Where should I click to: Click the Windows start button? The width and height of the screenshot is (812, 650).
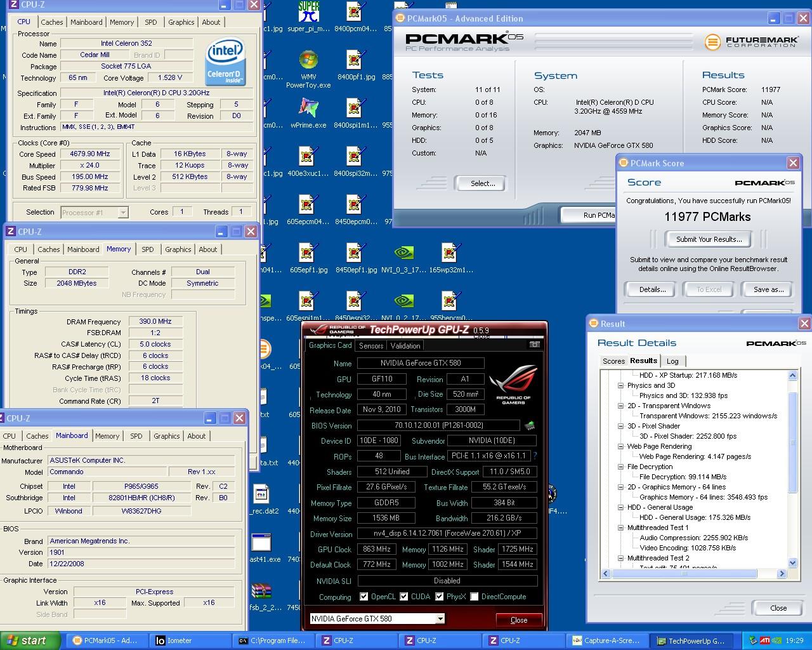[x=30, y=640]
